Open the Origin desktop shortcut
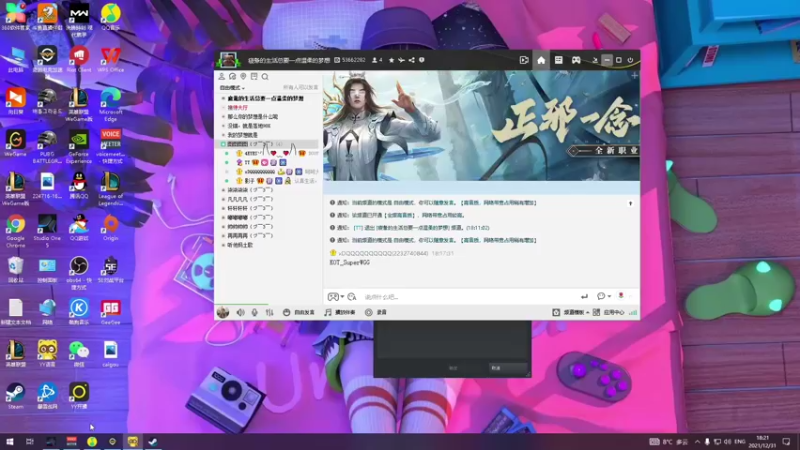Screen dimensions: 800x450 pos(111,228)
